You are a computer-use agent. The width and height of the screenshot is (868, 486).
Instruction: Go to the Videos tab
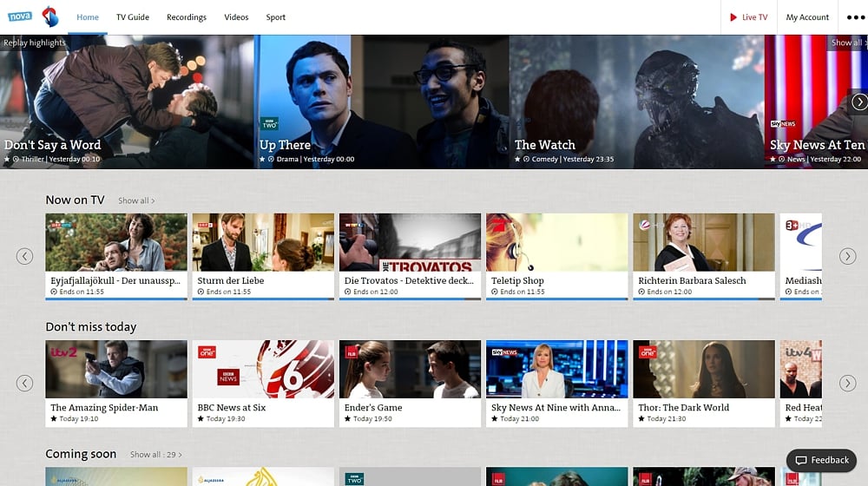pos(236,17)
